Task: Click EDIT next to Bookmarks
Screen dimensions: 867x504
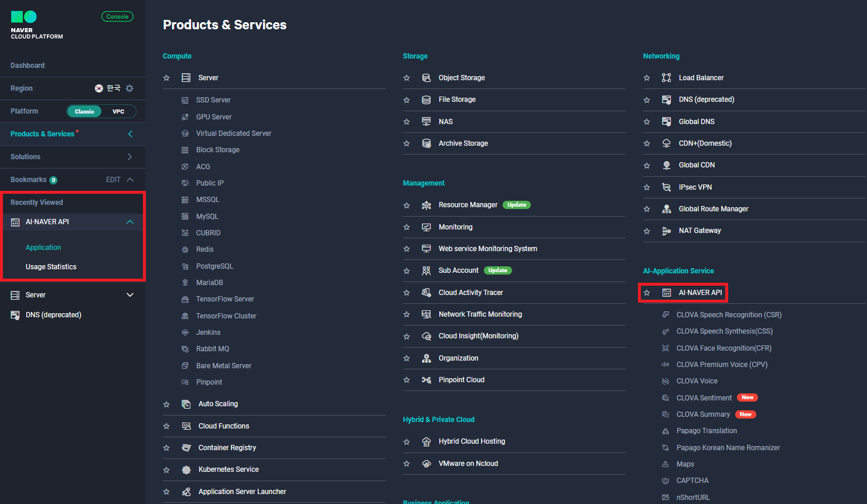Action: (113, 180)
